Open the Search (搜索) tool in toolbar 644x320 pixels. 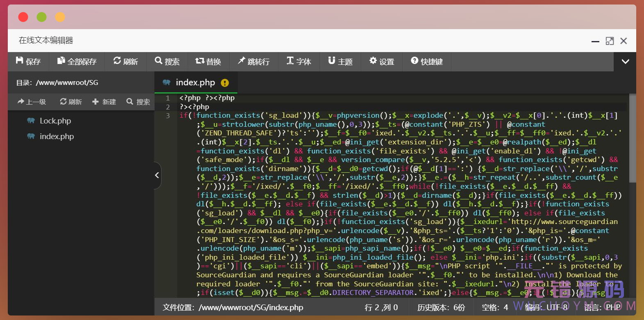coord(167,62)
